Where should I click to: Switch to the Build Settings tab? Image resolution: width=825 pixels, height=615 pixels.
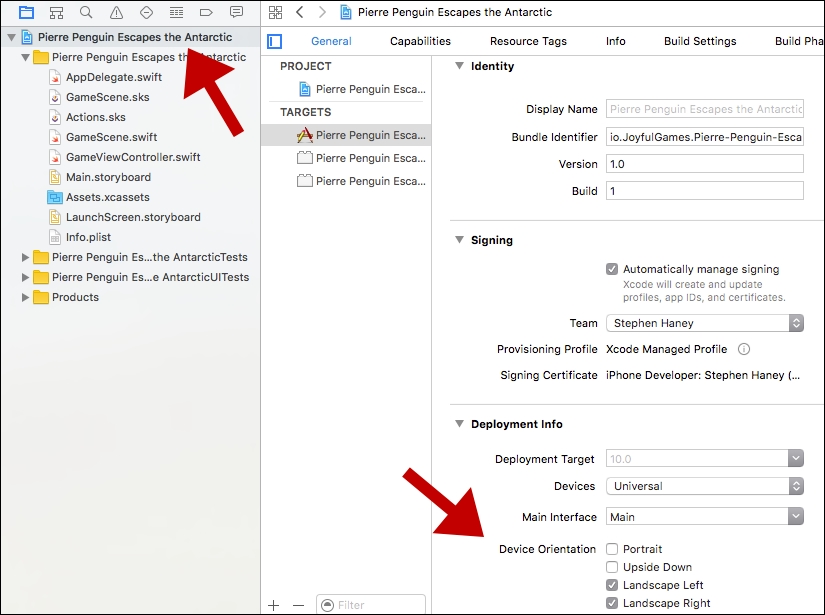tap(700, 41)
